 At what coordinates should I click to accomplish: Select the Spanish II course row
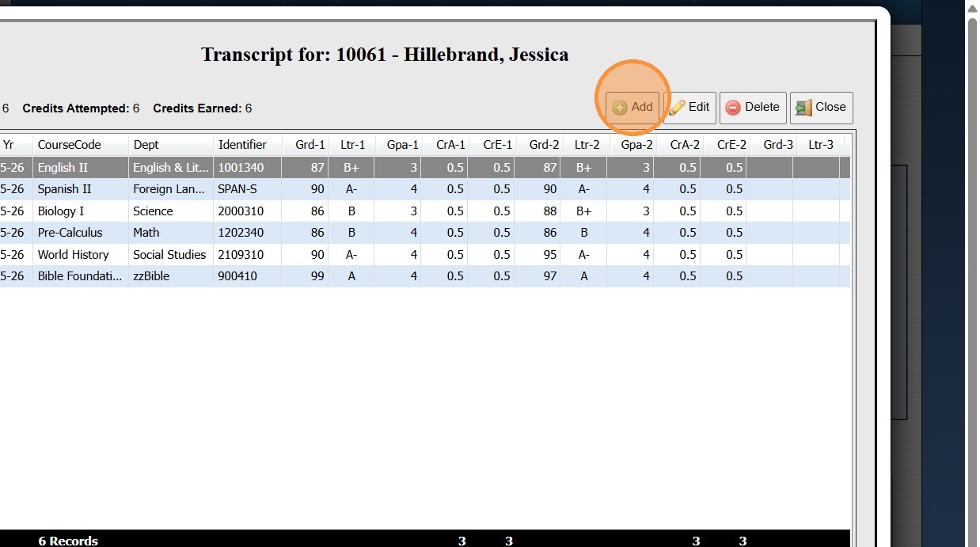coord(425,189)
